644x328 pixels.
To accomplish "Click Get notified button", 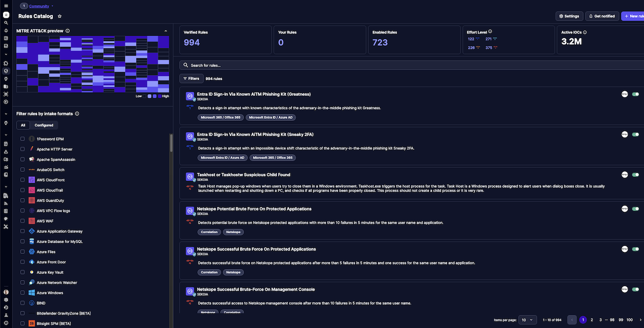I will pos(602,16).
